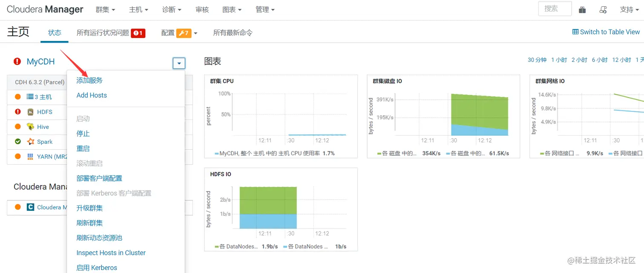Viewport: 644px width, 273px height.
Task: Click the orange status dot beside 3 主机
Action: (x=18, y=97)
